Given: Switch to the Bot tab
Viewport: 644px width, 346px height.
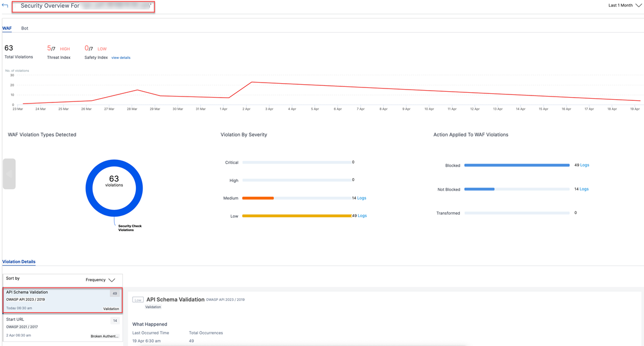Looking at the screenshot, I should click(25, 28).
